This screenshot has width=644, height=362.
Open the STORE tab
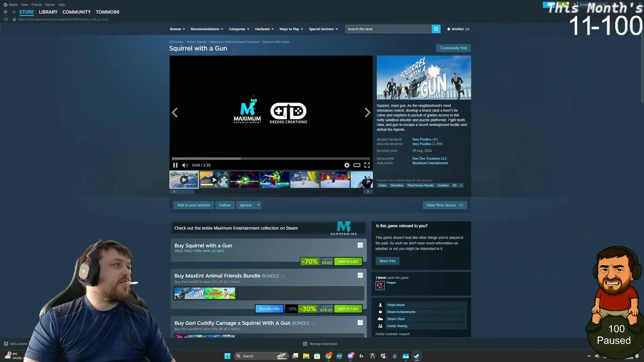coord(27,12)
